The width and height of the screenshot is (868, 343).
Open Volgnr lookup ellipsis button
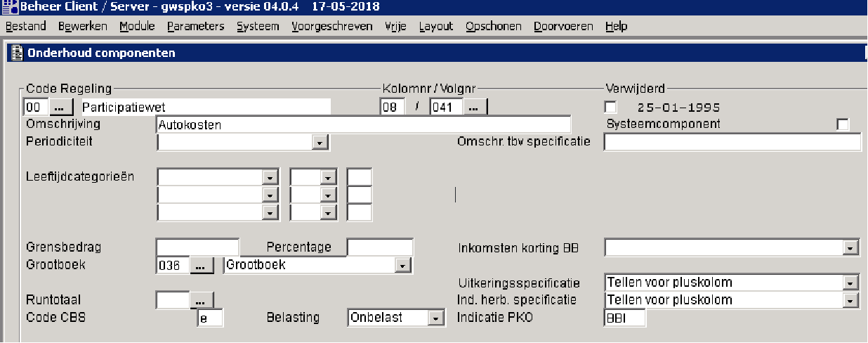coord(475,108)
